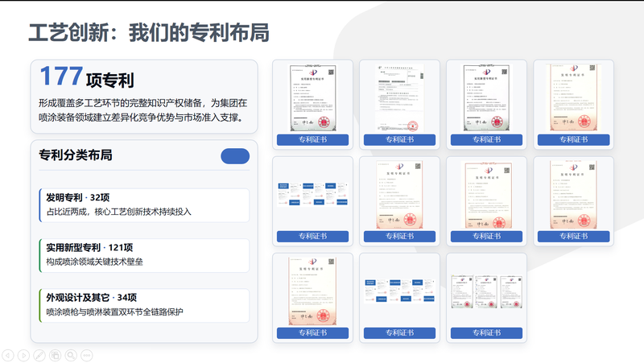
Task: Open the middle-row fourth certificate image
Action: coord(573,195)
